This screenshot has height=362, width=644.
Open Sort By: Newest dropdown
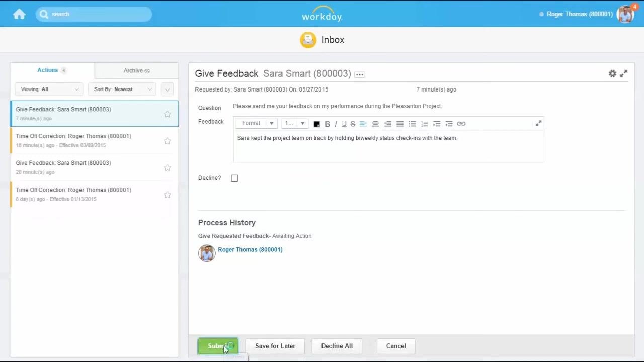122,89
